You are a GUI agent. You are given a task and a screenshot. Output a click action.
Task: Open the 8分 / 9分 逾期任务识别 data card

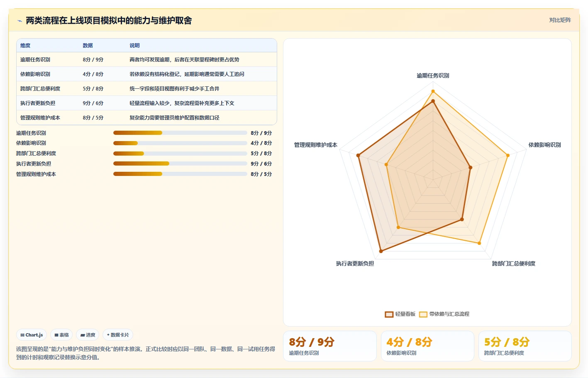coord(329,346)
